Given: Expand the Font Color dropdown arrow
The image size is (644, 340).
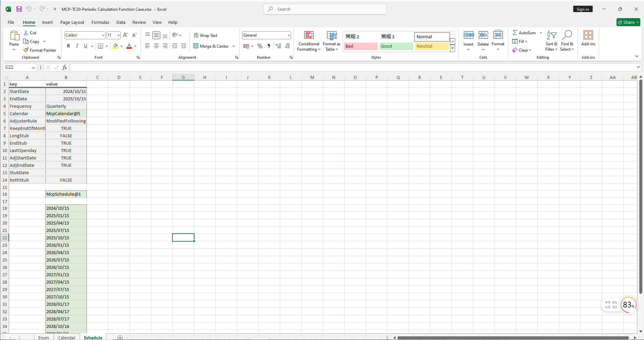Looking at the screenshot, I should click(135, 46).
